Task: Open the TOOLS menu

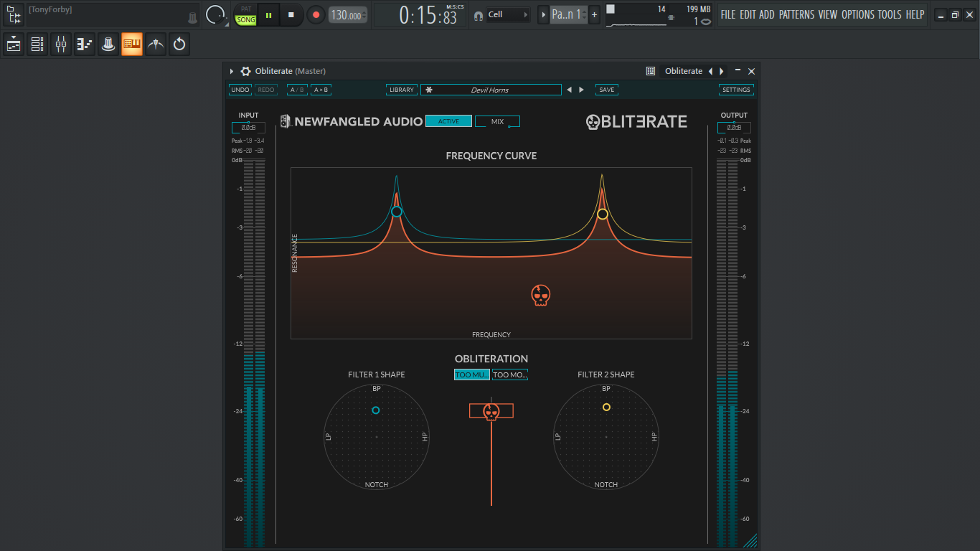Action: [890, 14]
